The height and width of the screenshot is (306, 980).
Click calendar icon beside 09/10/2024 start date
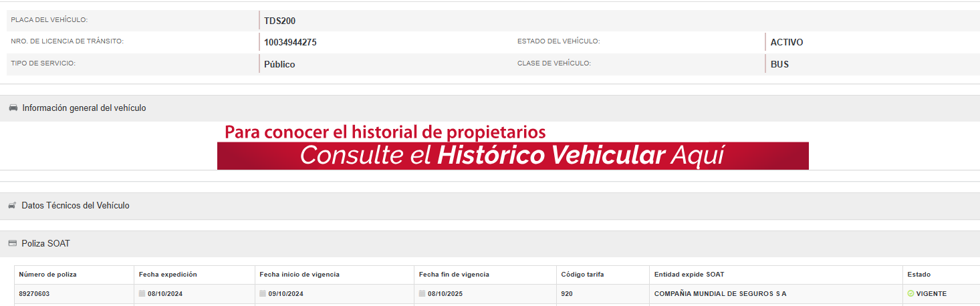click(263, 294)
